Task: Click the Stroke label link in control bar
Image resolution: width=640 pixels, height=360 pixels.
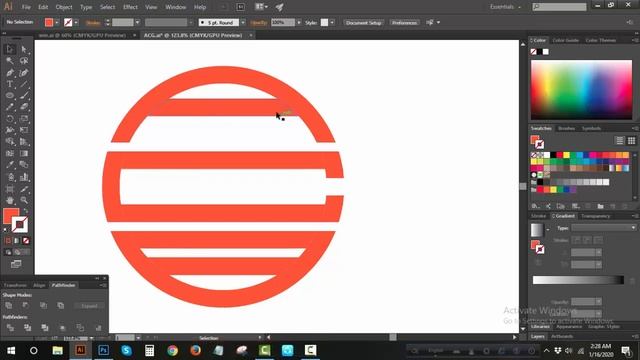Action: coord(93,22)
